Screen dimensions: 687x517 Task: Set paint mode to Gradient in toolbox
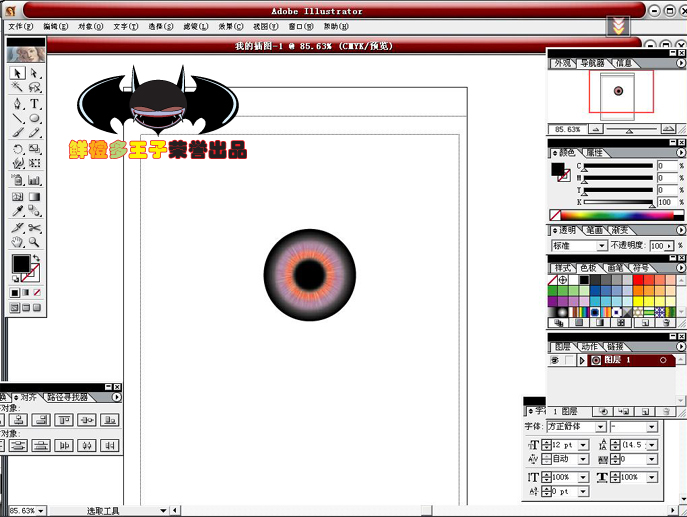pos(26,292)
